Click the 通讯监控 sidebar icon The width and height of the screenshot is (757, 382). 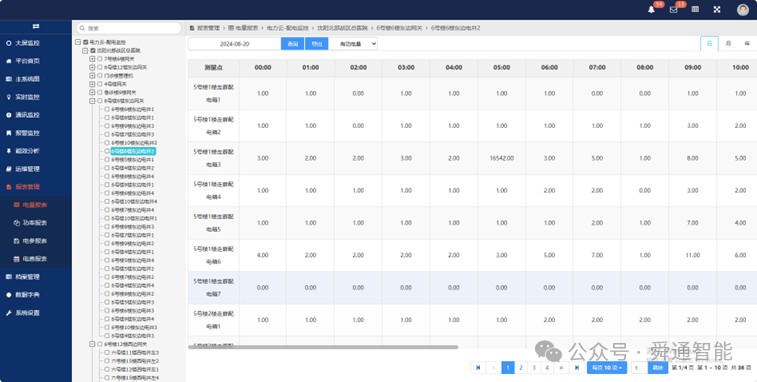click(x=8, y=115)
